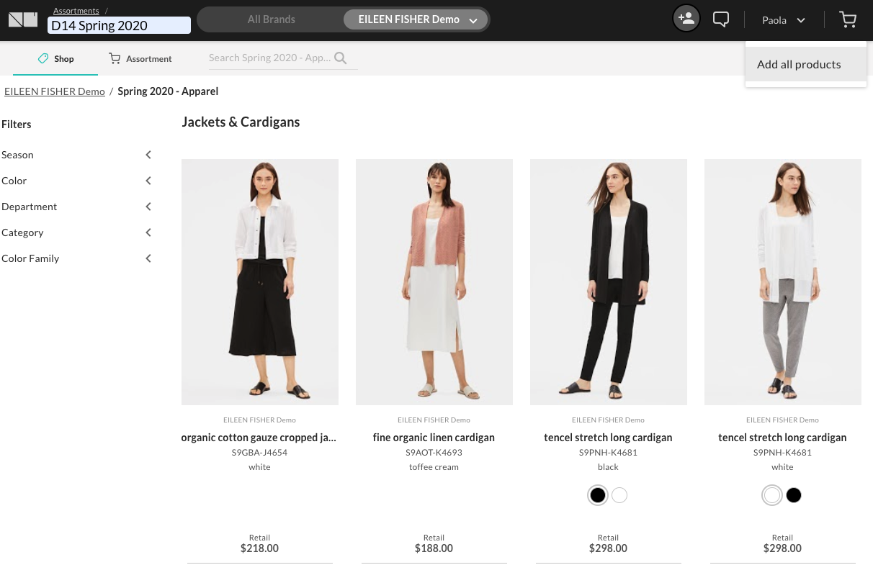Viewport: 873px width, 588px height.
Task: Click the add user icon
Action: click(x=686, y=19)
